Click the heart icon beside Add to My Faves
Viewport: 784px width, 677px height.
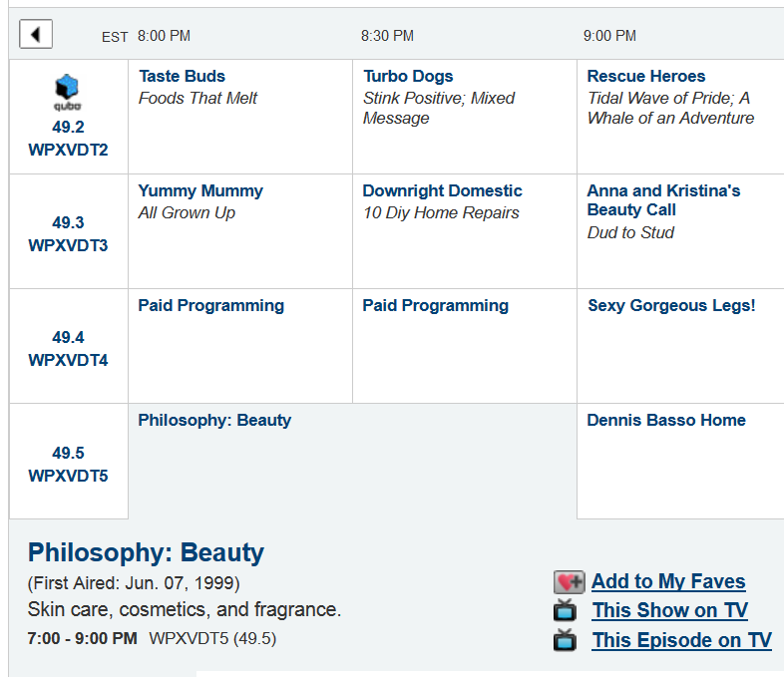coord(569,582)
